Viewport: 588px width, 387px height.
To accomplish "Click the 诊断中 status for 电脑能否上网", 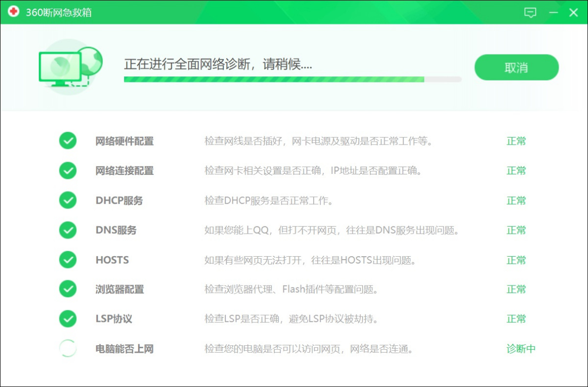I will [521, 348].
